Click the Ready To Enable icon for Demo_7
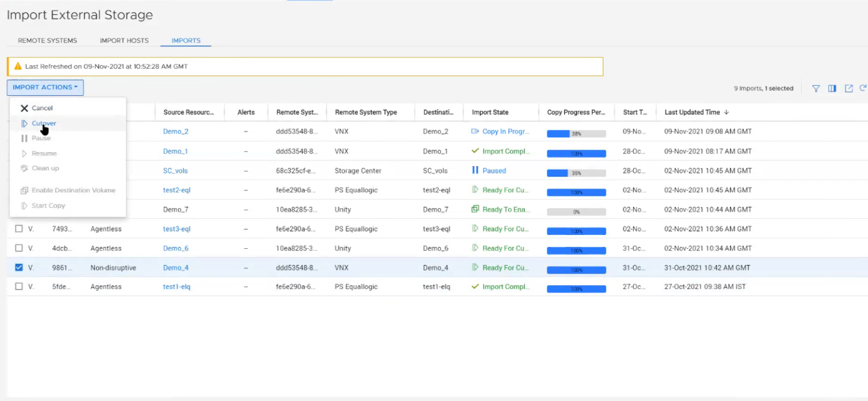 [475, 209]
